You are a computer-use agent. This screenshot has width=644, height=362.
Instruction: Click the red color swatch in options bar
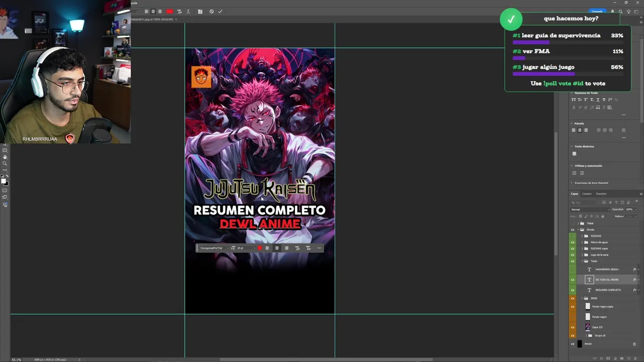tap(170, 11)
